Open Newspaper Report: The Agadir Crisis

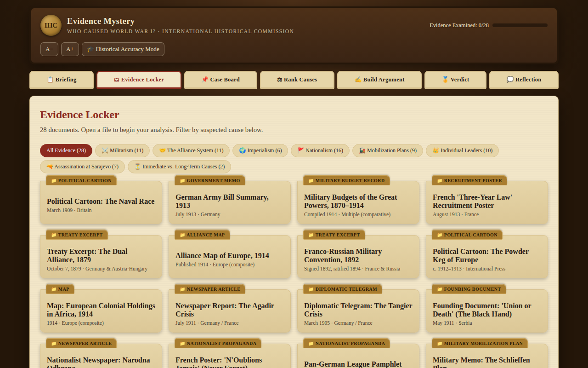230,311
